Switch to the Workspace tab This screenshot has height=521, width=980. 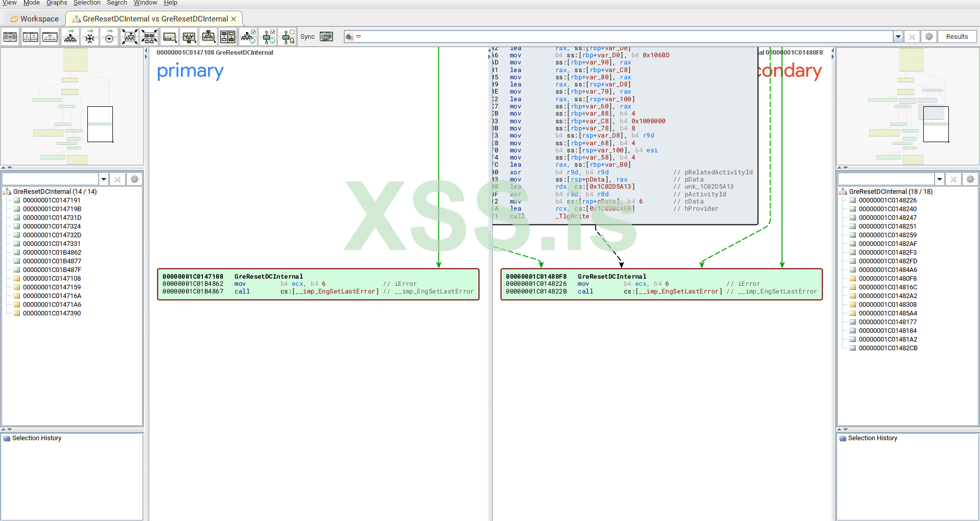point(35,19)
